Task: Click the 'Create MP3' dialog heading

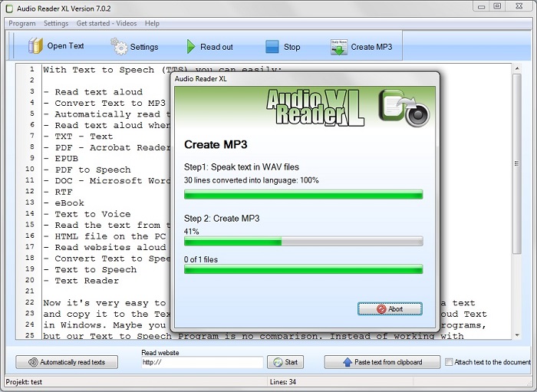Action: click(x=216, y=145)
